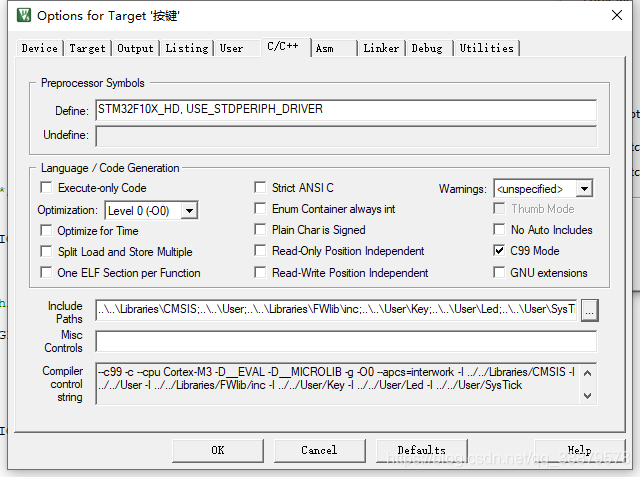Enable Read-Write Position Independent
This screenshot has height=477, width=640.
pyautogui.click(x=260, y=272)
